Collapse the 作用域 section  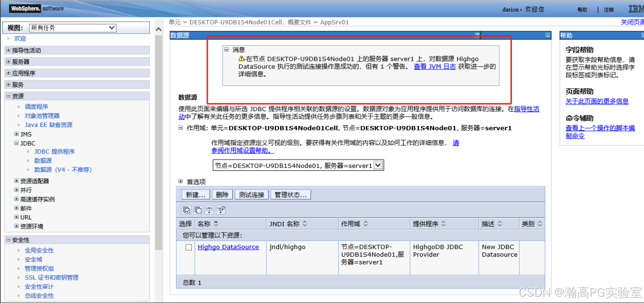[181, 128]
